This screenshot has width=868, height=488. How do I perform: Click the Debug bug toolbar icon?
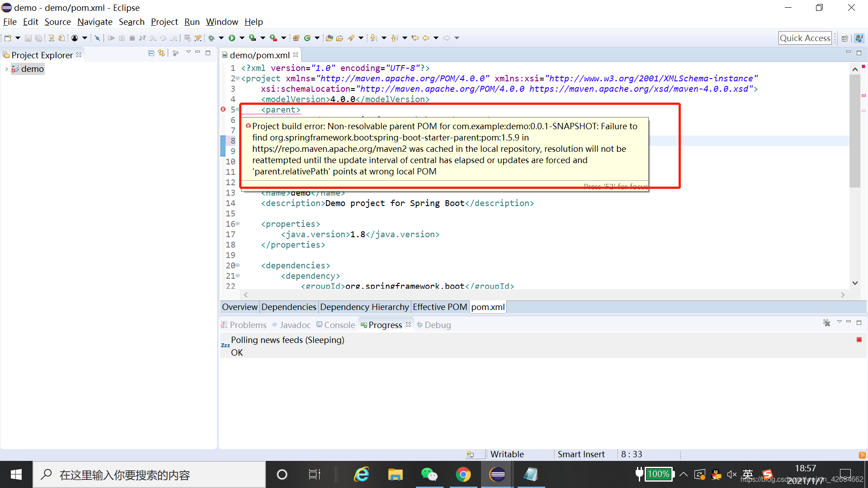211,38
